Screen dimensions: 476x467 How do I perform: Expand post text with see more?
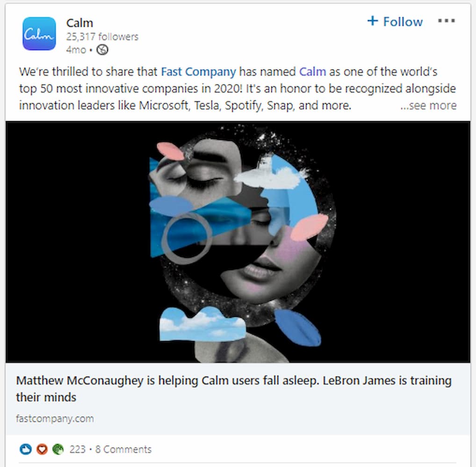(428, 105)
